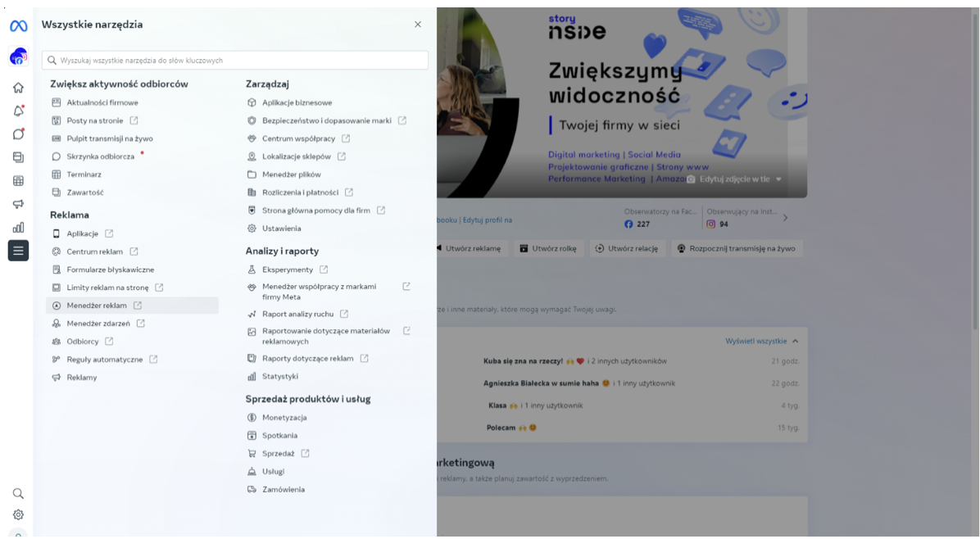Click the Odbiorcy audience icon
The image size is (980, 539).
pos(57,342)
